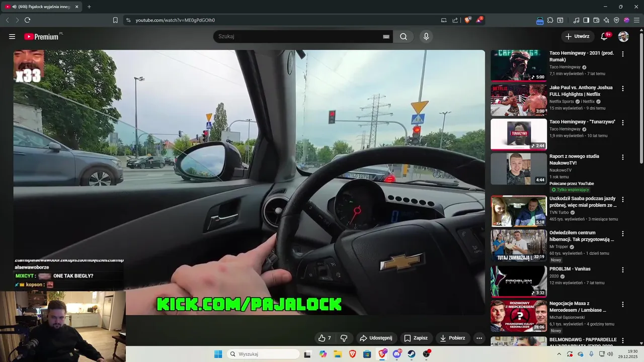Like the video with thumbs up
This screenshot has height=362, width=644.
pos(325,338)
